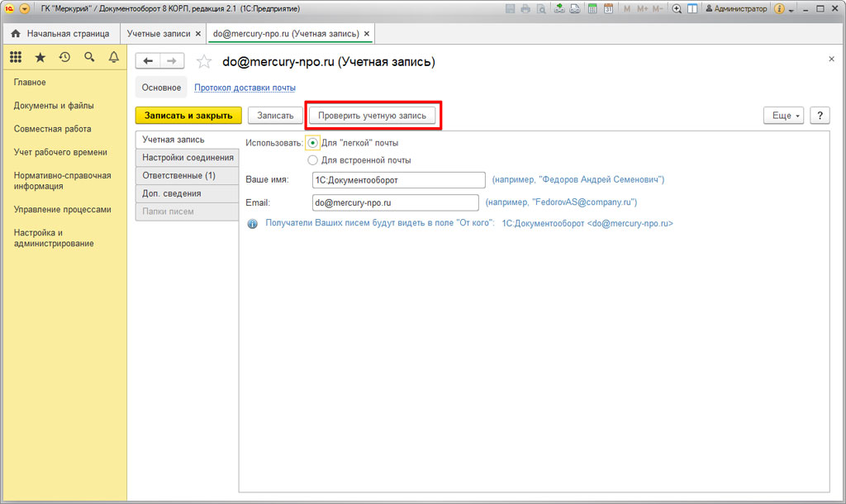Open the calendar icon in title bar

coord(609,9)
